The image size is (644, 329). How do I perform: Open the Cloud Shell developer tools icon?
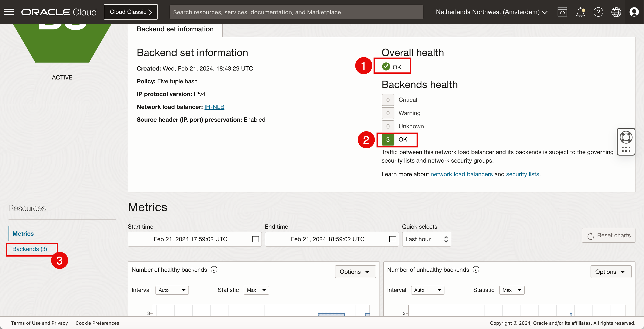(x=562, y=12)
